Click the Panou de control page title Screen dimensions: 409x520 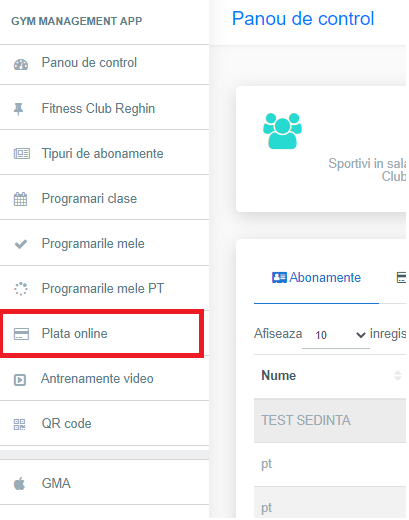coord(303,18)
